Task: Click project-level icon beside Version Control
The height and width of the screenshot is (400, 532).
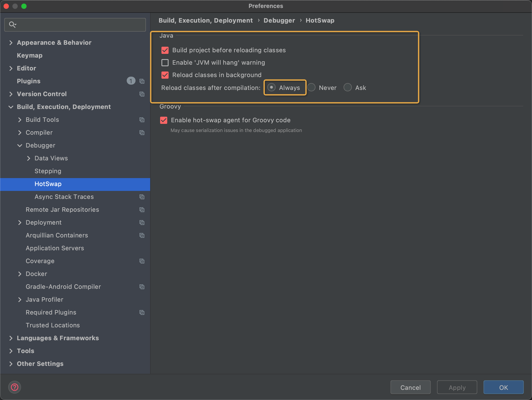Action: coord(142,94)
